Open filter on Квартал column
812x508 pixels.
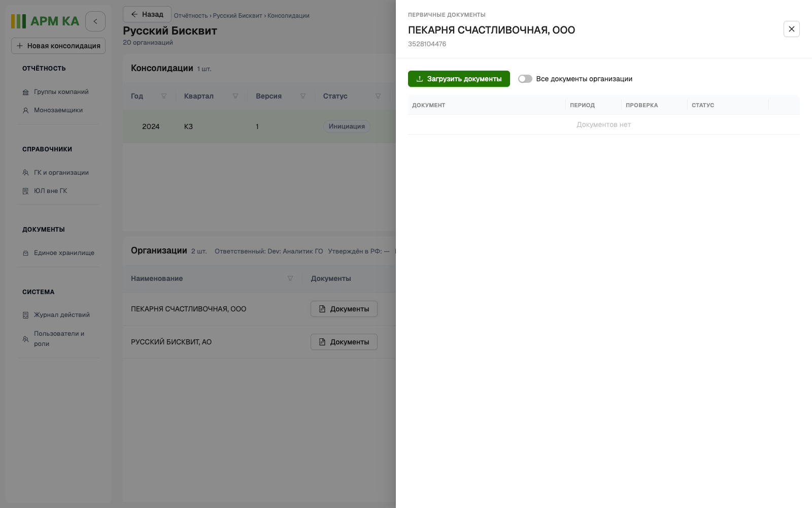click(235, 96)
